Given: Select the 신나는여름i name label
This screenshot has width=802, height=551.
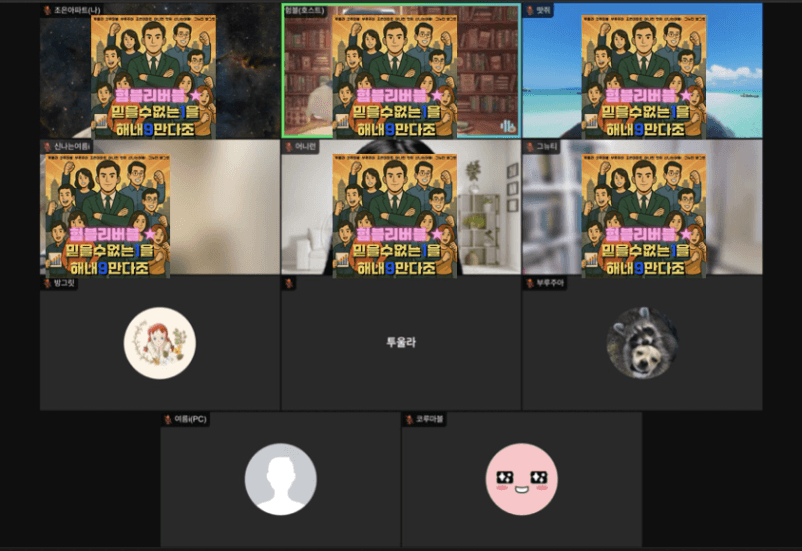Looking at the screenshot, I should click(72, 147).
